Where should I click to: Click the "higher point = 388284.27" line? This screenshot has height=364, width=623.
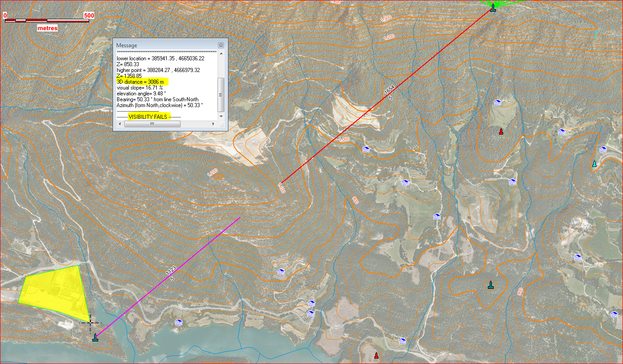click(x=158, y=70)
